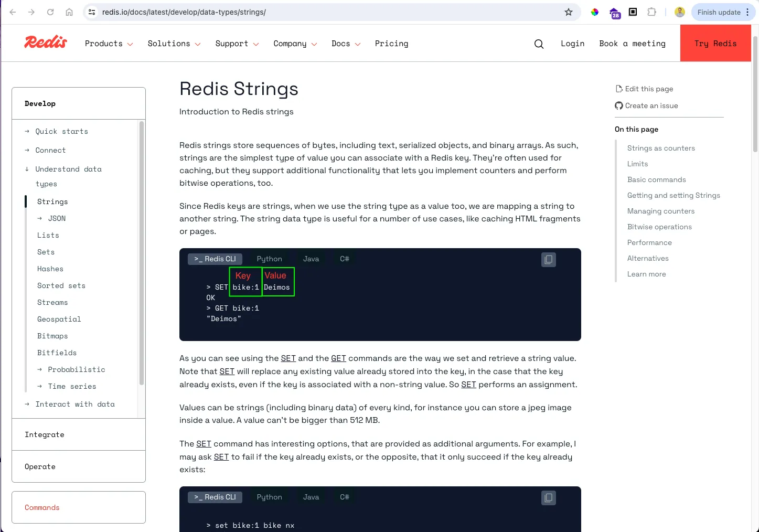This screenshot has height=532, width=759.
Task: Open the site search magnifier icon
Action: coord(539,44)
